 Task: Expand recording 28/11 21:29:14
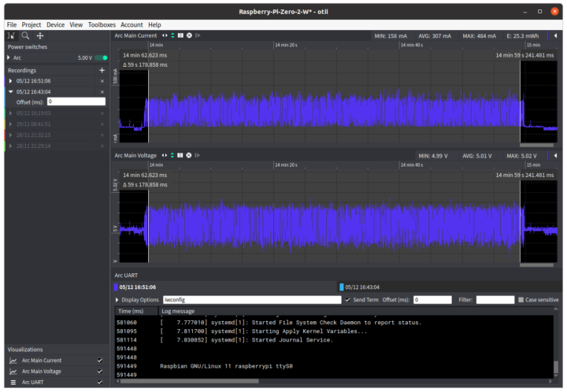click(10, 146)
